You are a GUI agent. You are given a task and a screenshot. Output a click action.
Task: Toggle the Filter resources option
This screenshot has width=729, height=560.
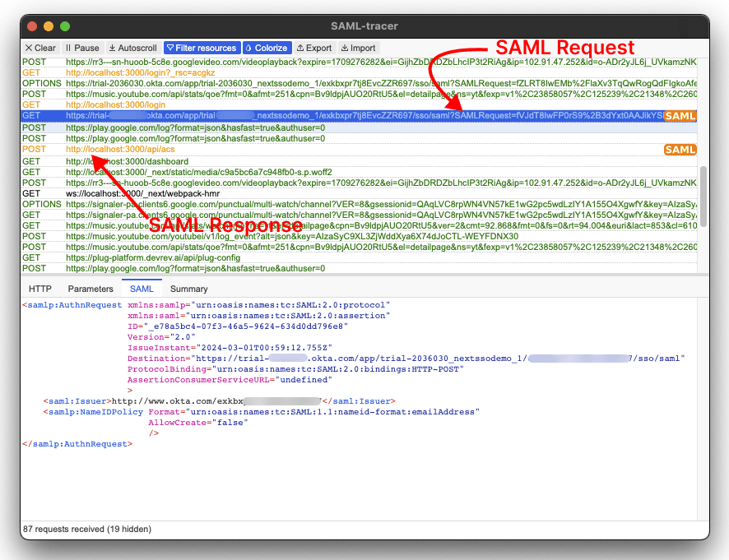pos(202,47)
